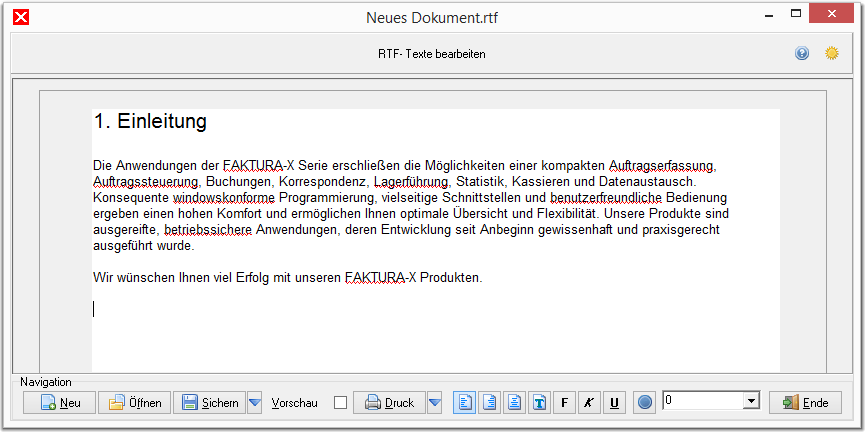Click the word betriebssichere in paragraph
Image resolution: width=865 pixels, height=432 pixels.
pos(208,230)
